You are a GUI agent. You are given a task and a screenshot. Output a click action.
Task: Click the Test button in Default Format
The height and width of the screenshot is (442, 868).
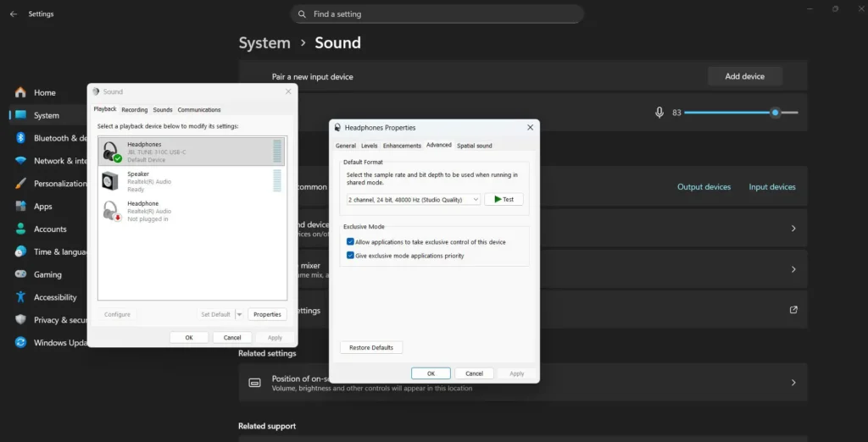pyautogui.click(x=504, y=199)
